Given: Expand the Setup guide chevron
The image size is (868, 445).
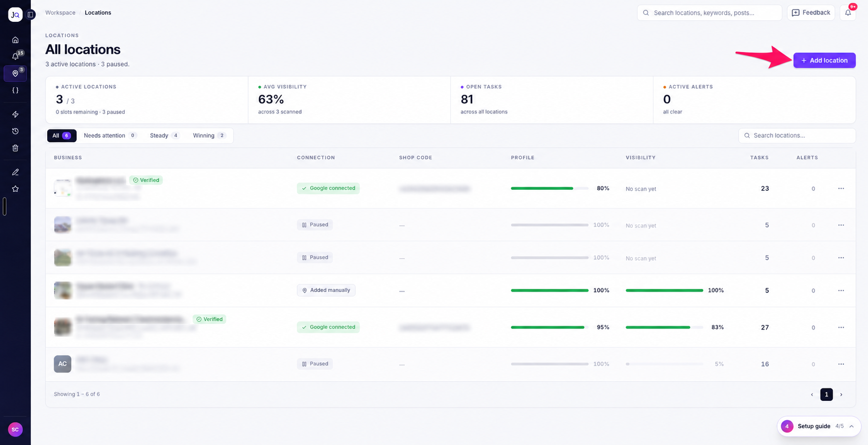Looking at the screenshot, I should (852, 426).
